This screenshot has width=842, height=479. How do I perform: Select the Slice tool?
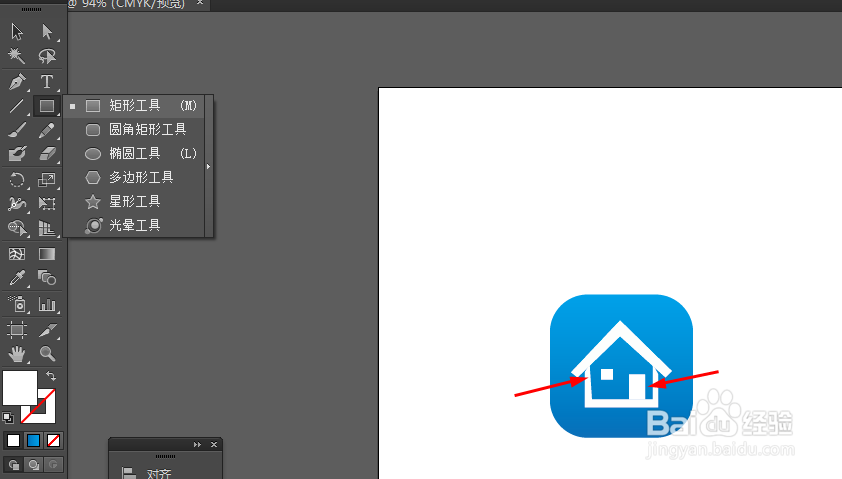click(x=47, y=329)
